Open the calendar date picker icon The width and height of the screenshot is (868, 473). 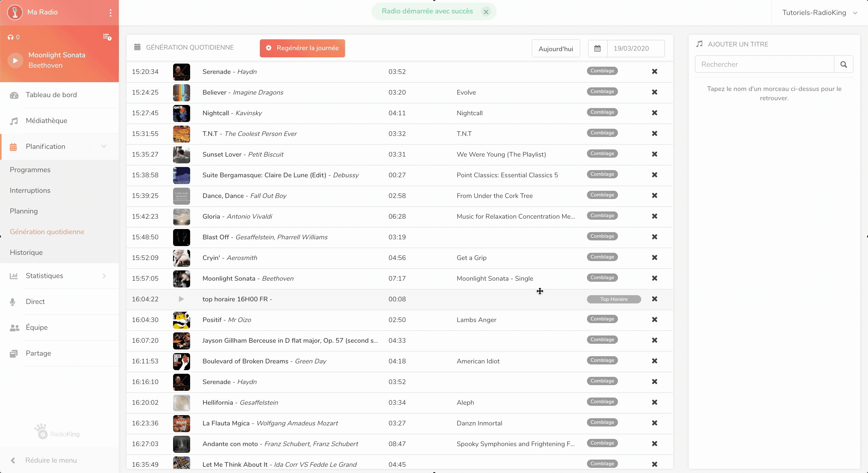point(598,49)
